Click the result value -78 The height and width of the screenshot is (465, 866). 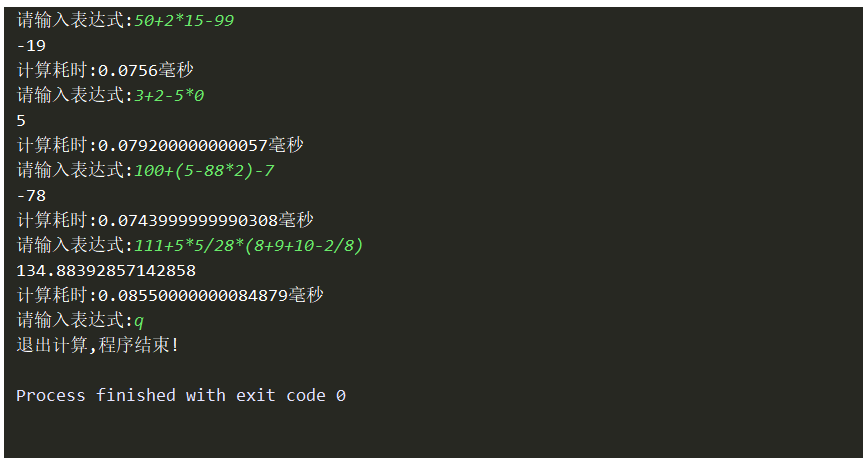coord(31,195)
